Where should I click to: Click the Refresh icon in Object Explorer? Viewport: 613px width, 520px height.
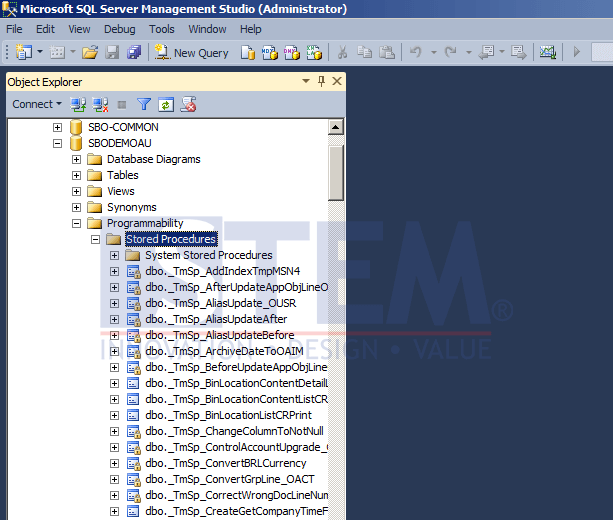tap(166, 105)
